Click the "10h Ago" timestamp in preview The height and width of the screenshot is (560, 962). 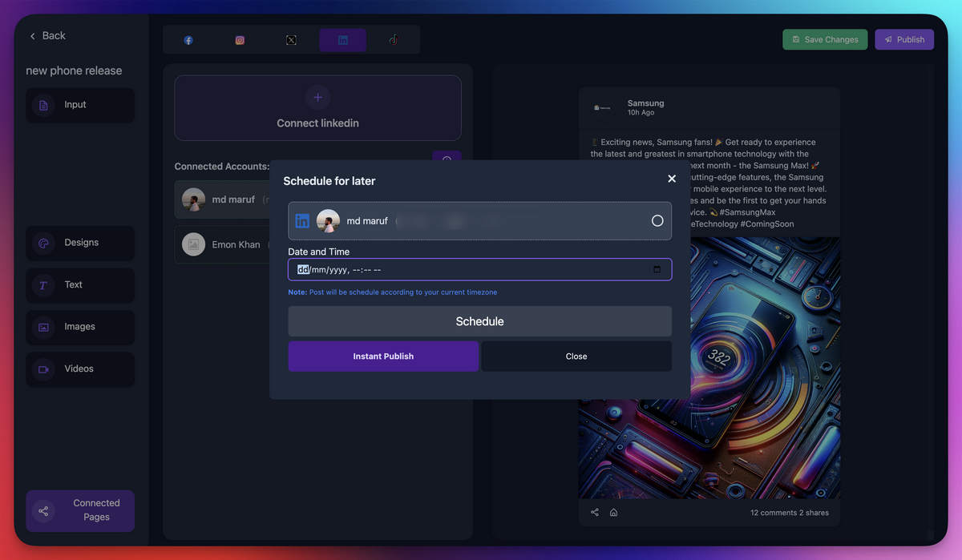click(x=641, y=114)
